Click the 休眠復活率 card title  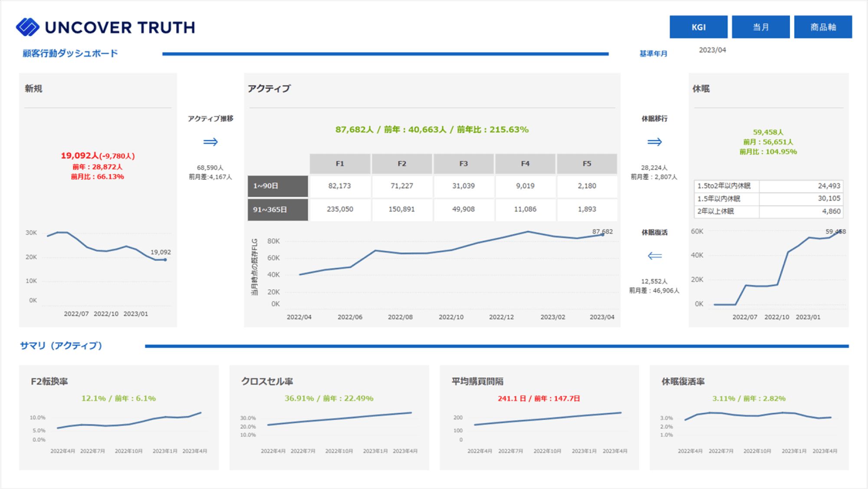pyautogui.click(x=683, y=381)
